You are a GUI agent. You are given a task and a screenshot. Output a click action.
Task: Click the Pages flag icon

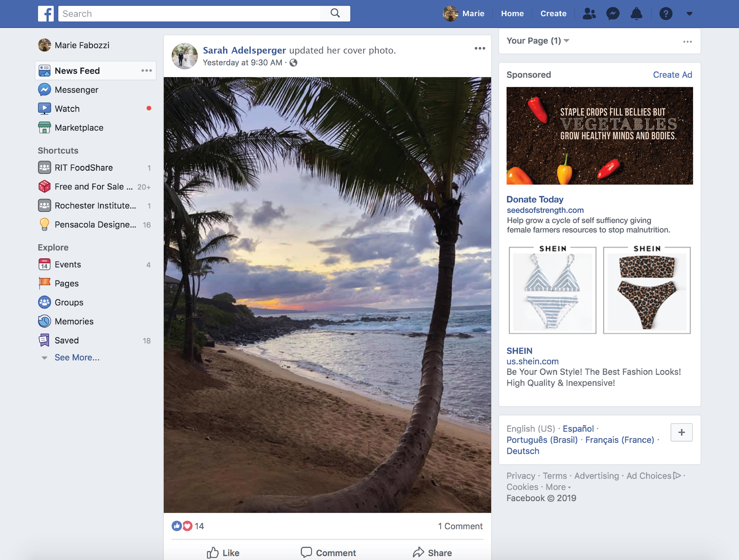pyautogui.click(x=44, y=283)
